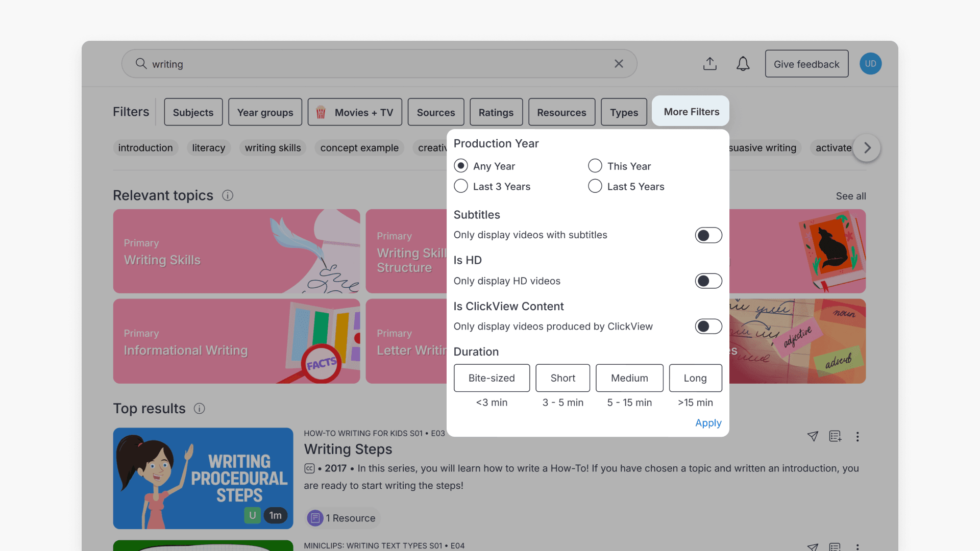Click the Relevant topics info icon
The image size is (980, 551).
point(228,195)
